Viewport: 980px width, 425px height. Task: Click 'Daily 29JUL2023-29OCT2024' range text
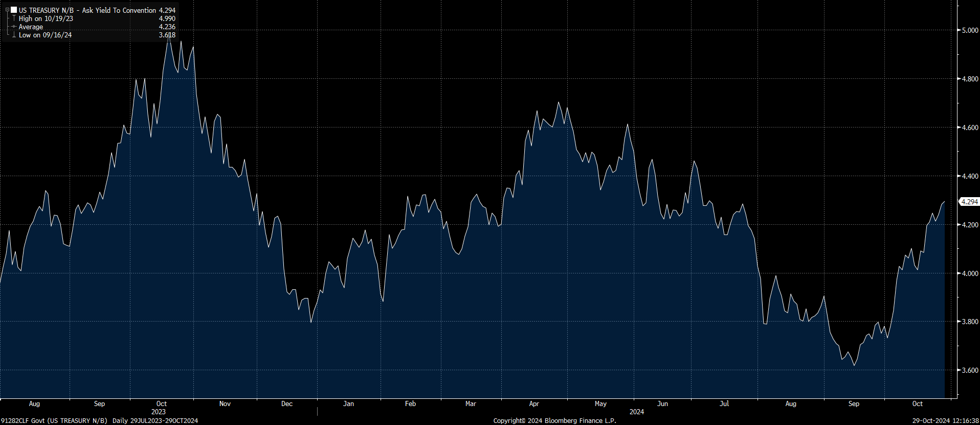[155, 421]
